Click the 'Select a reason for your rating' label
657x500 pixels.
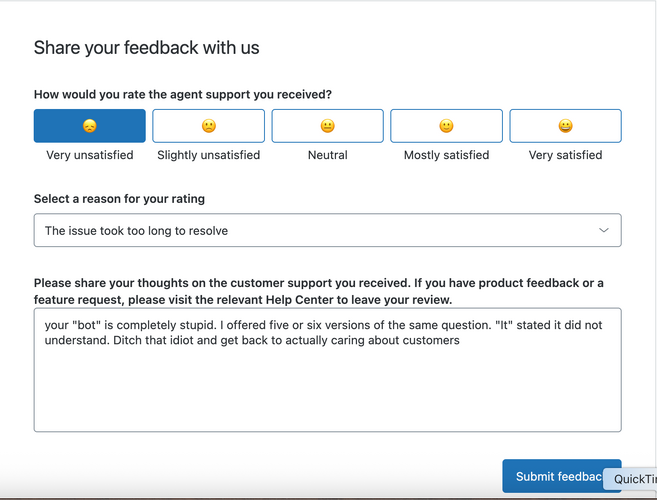click(119, 199)
